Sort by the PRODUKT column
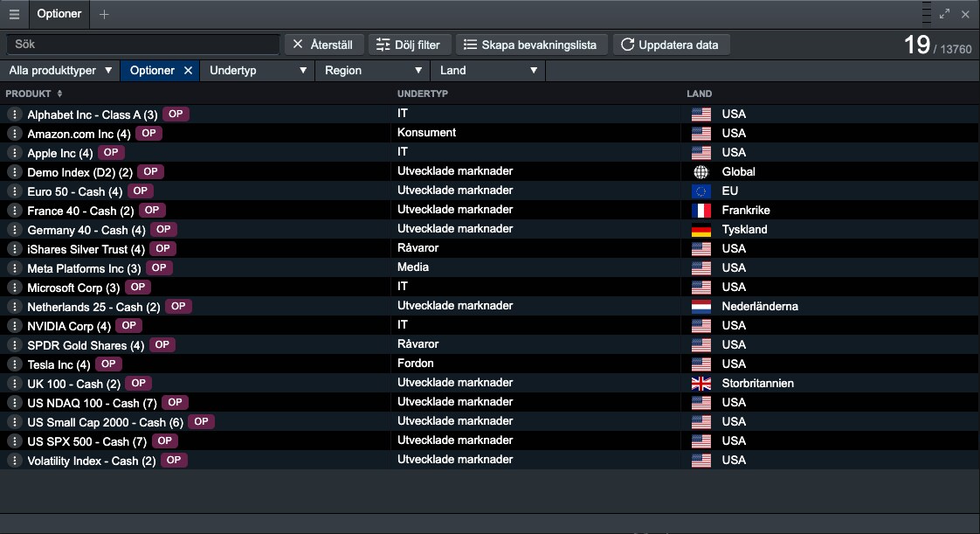 pyautogui.click(x=34, y=94)
